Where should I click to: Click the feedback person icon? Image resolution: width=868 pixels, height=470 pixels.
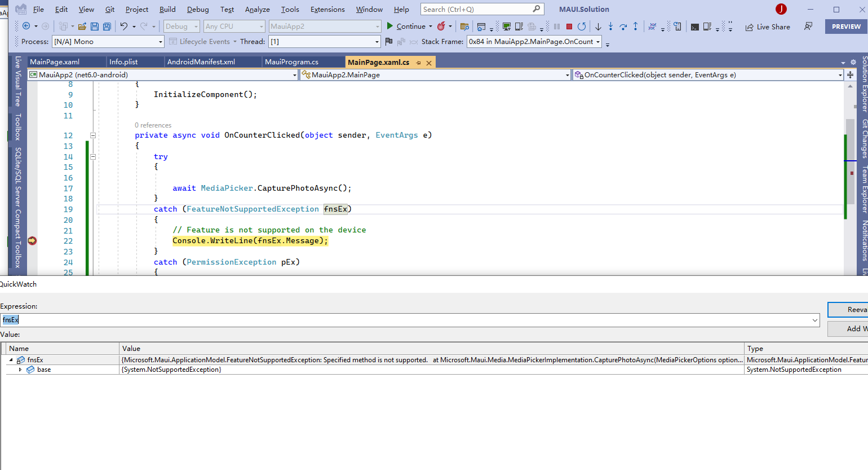pyautogui.click(x=808, y=27)
